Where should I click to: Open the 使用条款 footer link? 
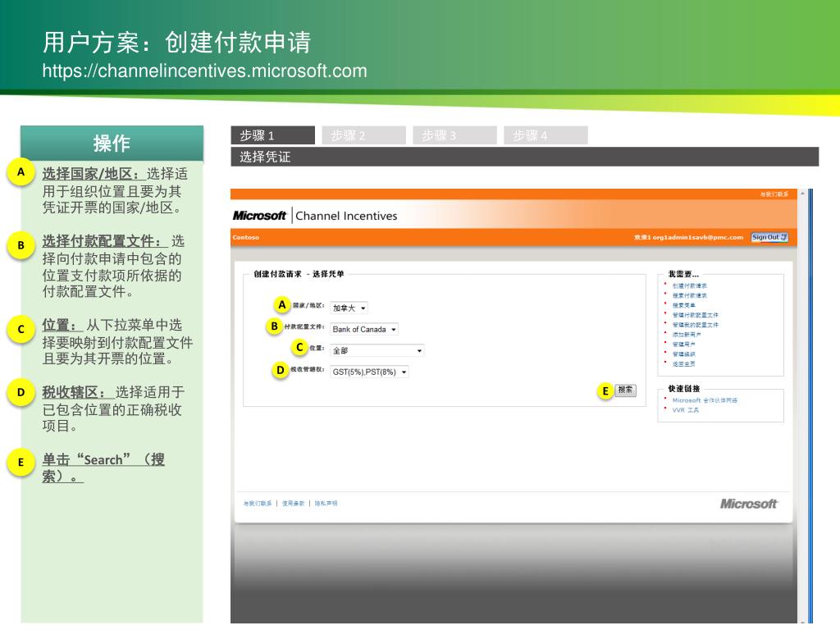point(293,504)
